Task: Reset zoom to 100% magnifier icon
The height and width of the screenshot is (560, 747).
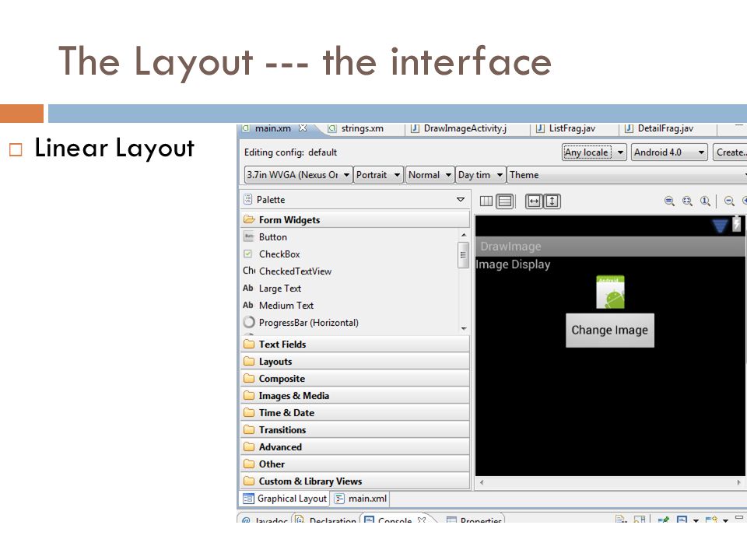Action: point(705,201)
